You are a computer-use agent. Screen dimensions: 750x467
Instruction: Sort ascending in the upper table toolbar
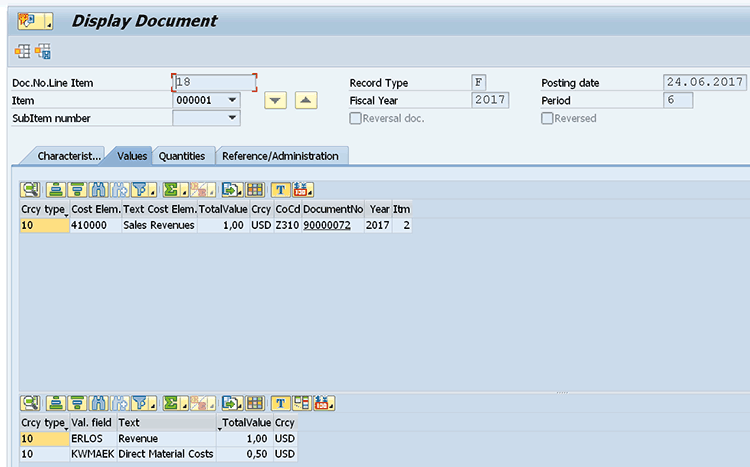tap(56, 189)
